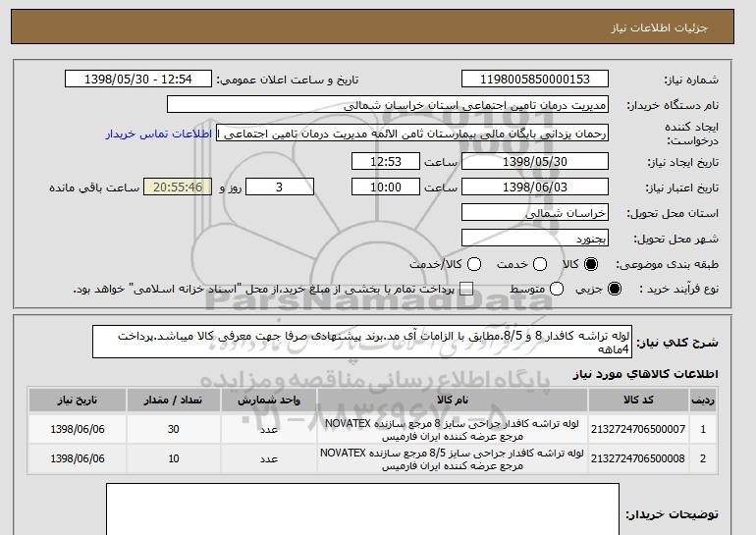Click the announcement date field 1398/05/30 - 12:54
756x535 pixels.
138,80
